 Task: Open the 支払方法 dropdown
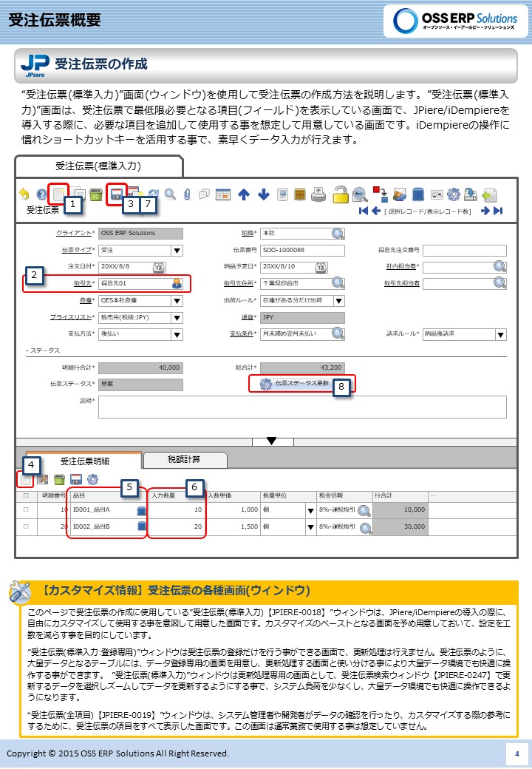(177, 334)
